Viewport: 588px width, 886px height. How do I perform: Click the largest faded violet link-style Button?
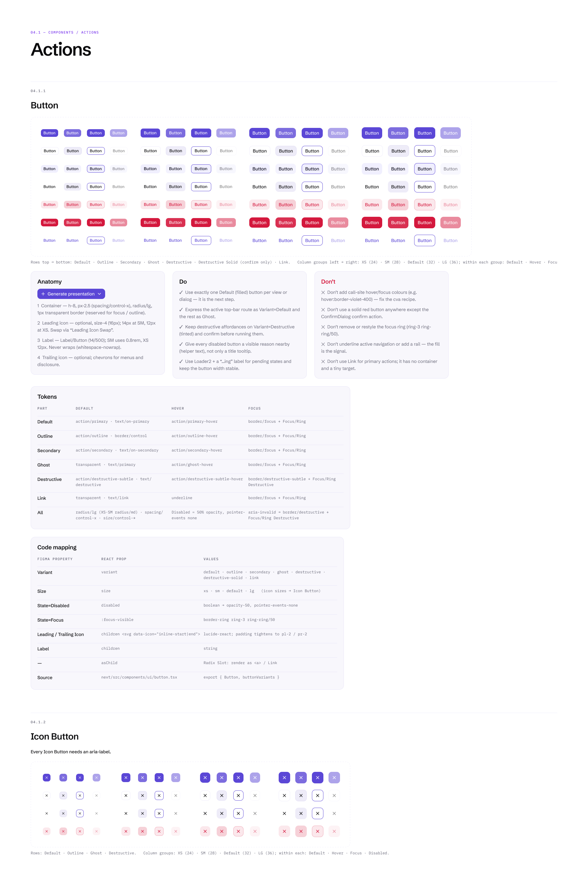[450, 240]
